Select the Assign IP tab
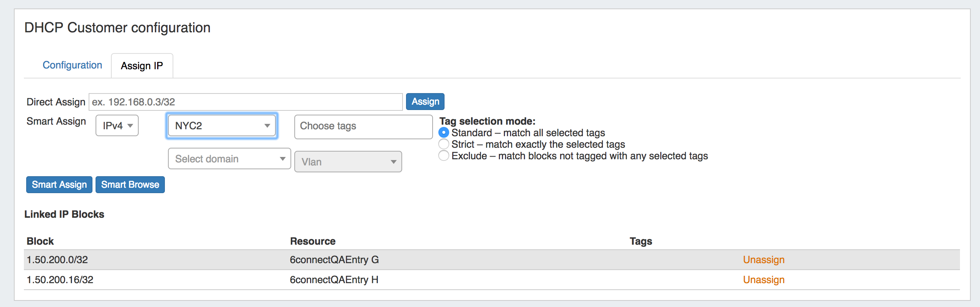This screenshot has width=980, height=307. pyautogui.click(x=142, y=66)
